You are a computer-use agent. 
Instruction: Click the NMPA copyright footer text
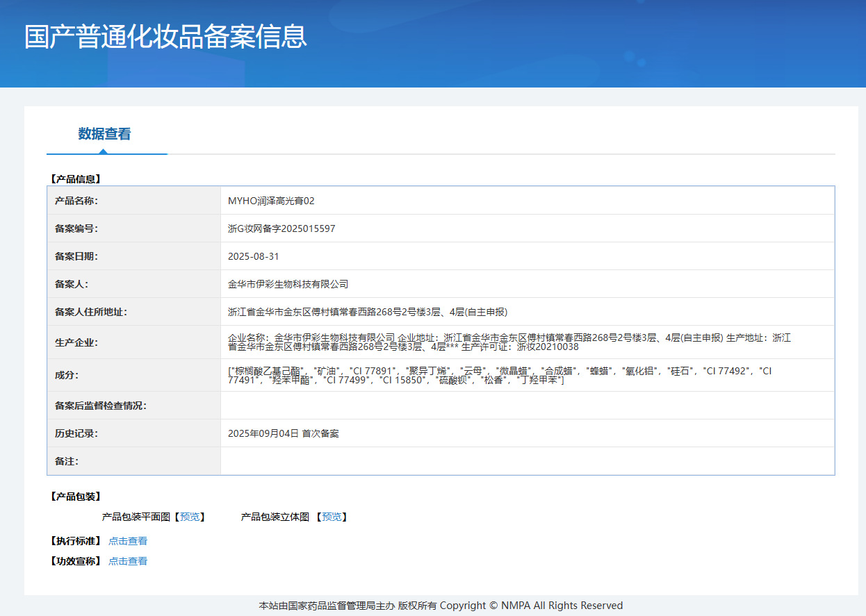(x=441, y=606)
